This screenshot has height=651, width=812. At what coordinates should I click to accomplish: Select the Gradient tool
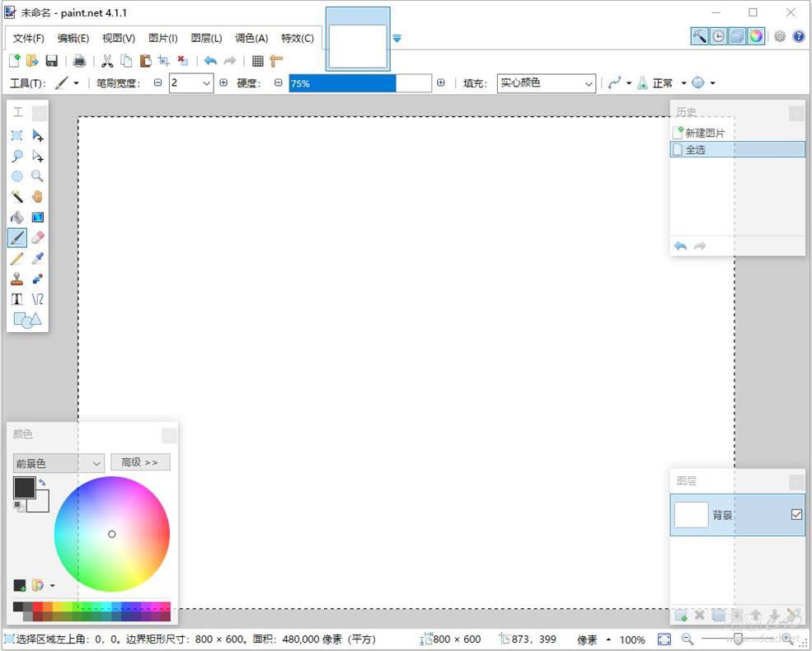tap(37, 218)
